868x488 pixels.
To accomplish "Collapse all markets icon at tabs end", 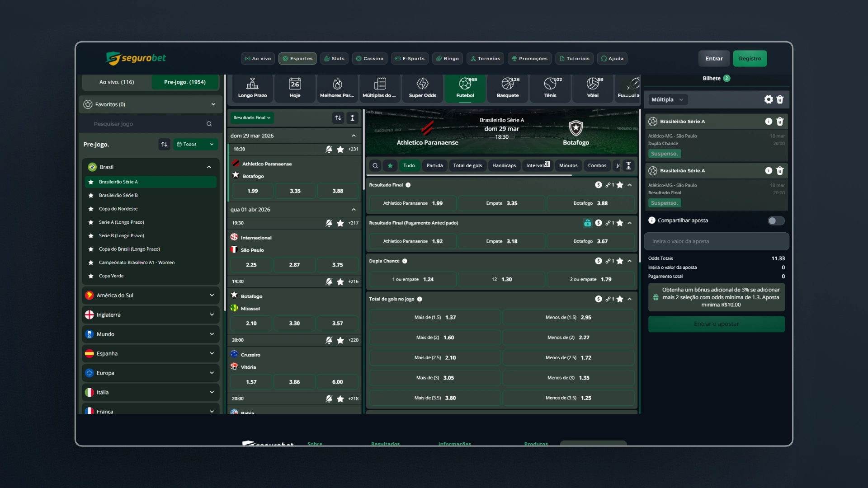I will [x=628, y=165].
